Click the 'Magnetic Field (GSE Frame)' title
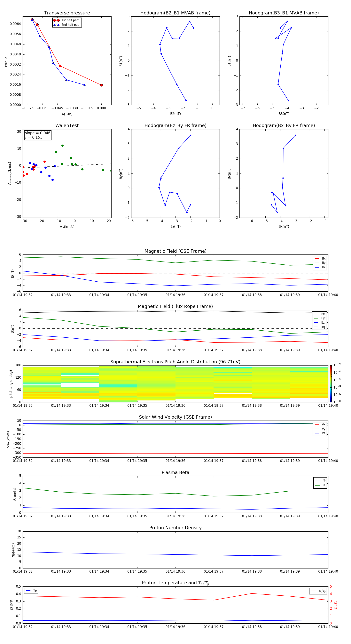351x644 pixels. [175, 251]
